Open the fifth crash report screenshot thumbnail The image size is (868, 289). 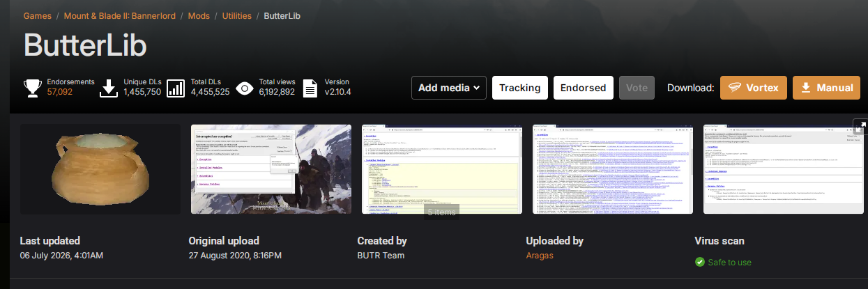click(x=784, y=169)
